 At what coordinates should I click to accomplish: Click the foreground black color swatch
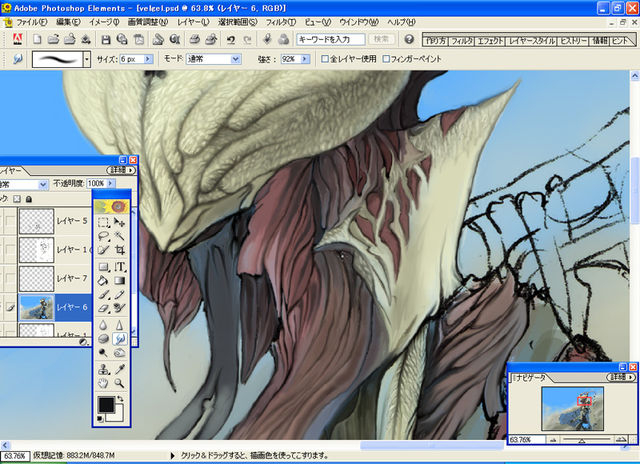click(106, 403)
